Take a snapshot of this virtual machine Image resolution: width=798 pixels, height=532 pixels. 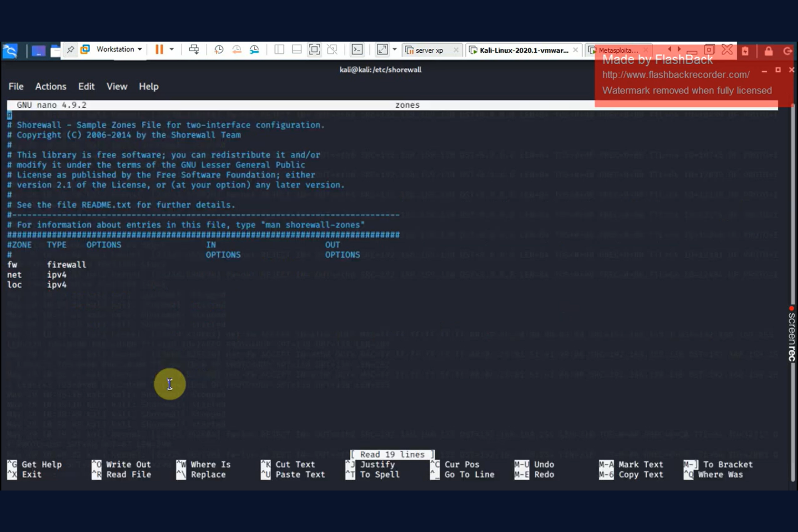click(218, 50)
